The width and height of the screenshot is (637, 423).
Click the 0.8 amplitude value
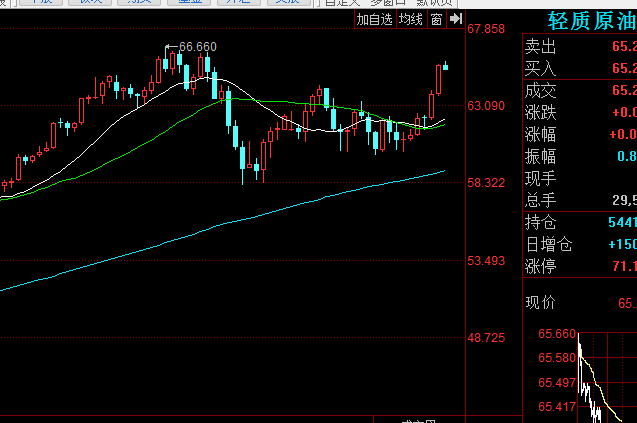pos(627,156)
